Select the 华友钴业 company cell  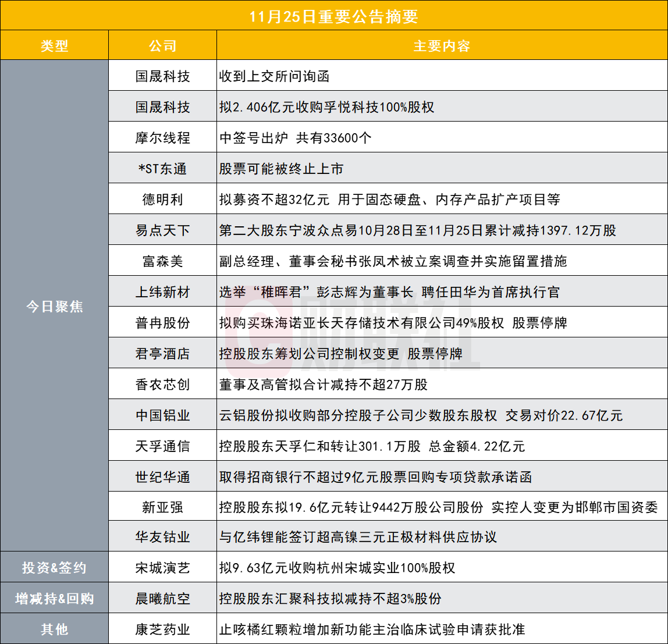click(162, 536)
